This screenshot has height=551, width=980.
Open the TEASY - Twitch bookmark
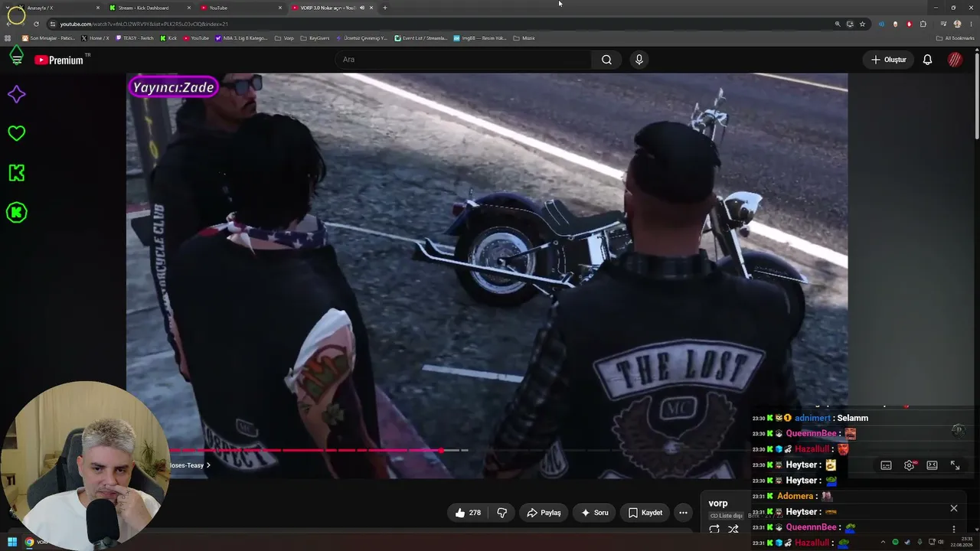(x=135, y=38)
